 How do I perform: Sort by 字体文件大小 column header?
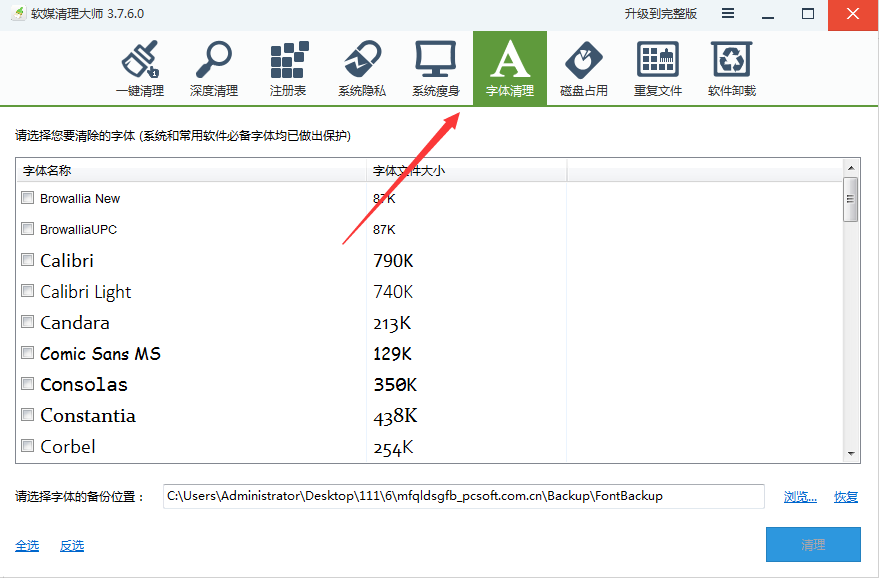tap(466, 171)
